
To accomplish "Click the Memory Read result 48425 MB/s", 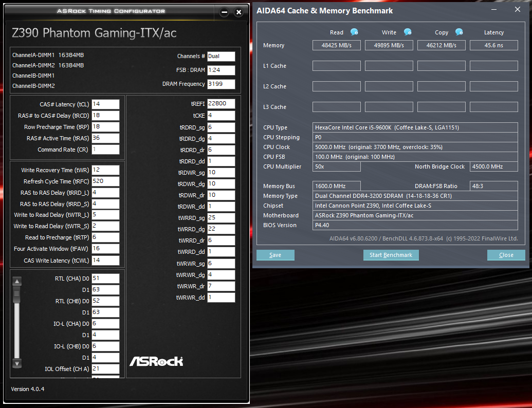I will [337, 45].
